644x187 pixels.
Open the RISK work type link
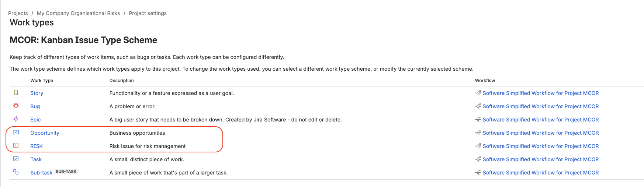coord(37,146)
